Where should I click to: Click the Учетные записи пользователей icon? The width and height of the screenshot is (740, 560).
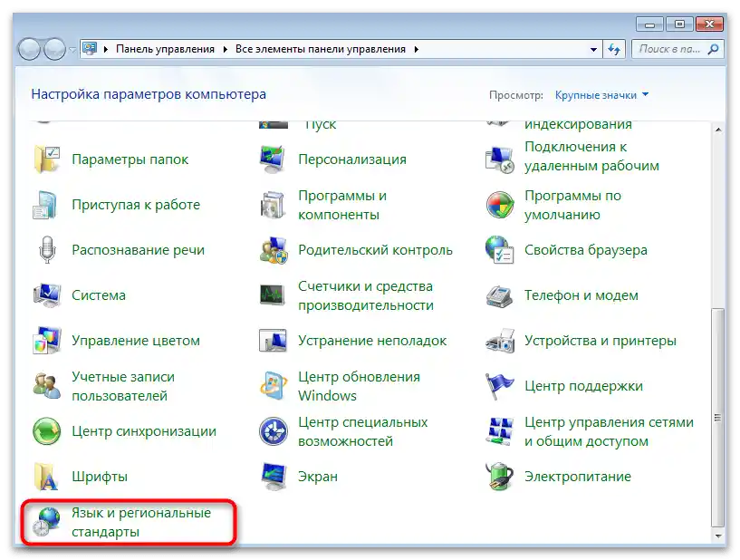click(x=47, y=386)
